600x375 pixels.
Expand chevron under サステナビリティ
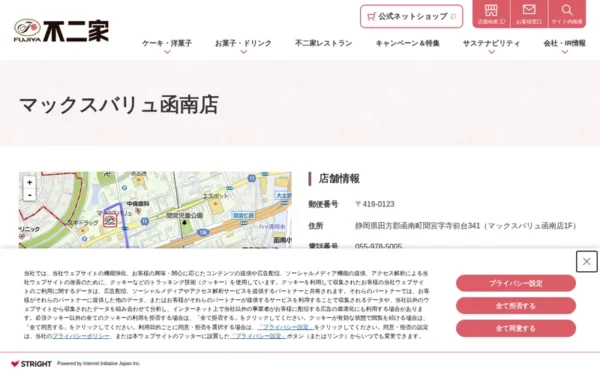click(x=491, y=52)
